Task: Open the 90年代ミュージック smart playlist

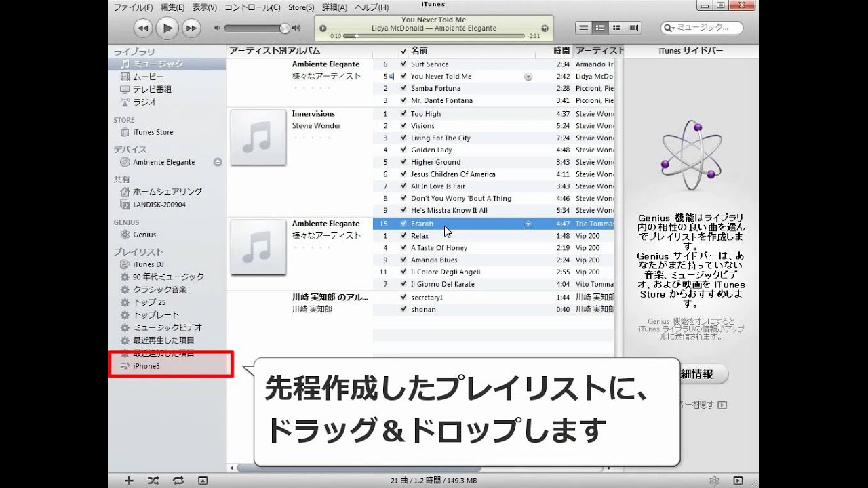Action: click(x=167, y=277)
